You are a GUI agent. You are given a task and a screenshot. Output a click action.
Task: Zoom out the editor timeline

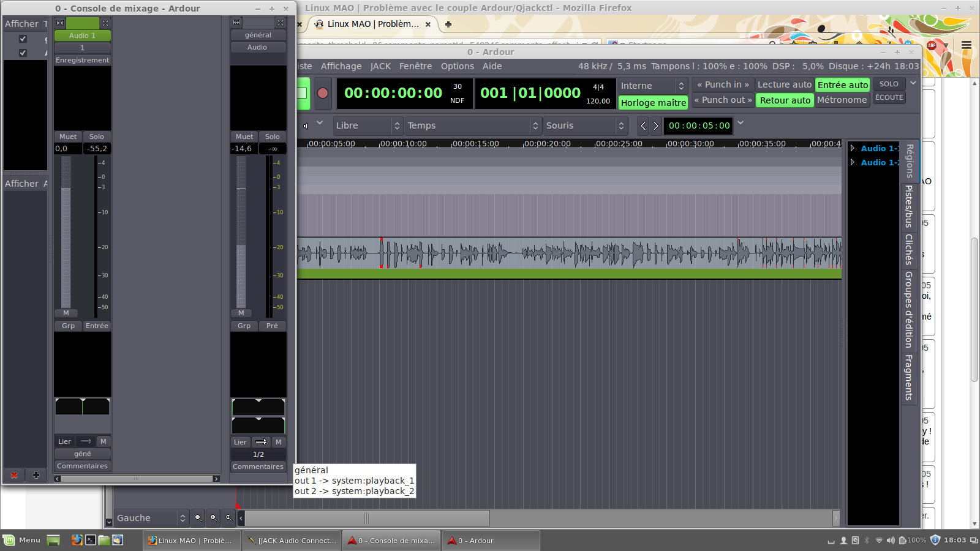(198, 518)
